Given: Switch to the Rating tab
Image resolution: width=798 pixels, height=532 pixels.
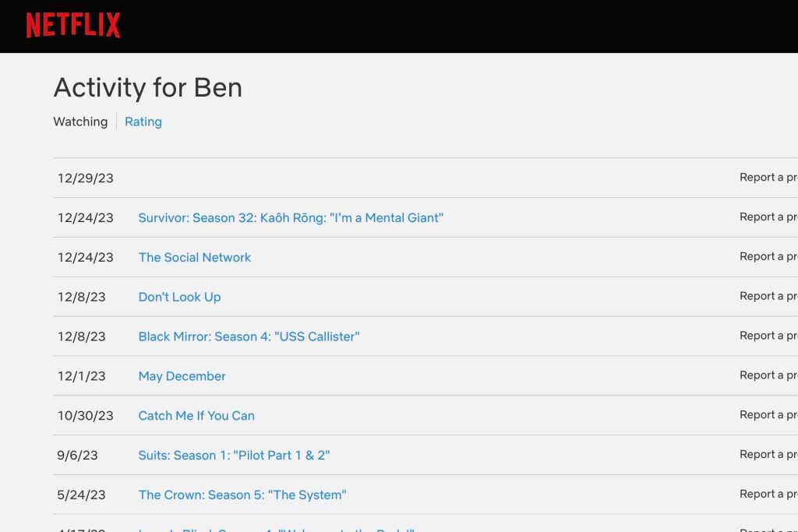Looking at the screenshot, I should (x=143, y=122).
